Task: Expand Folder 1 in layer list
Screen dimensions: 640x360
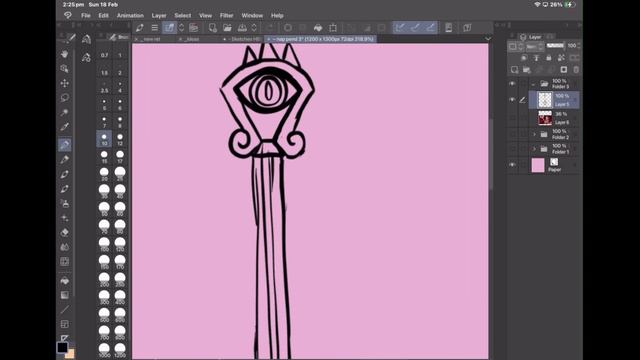Action: 534,149
